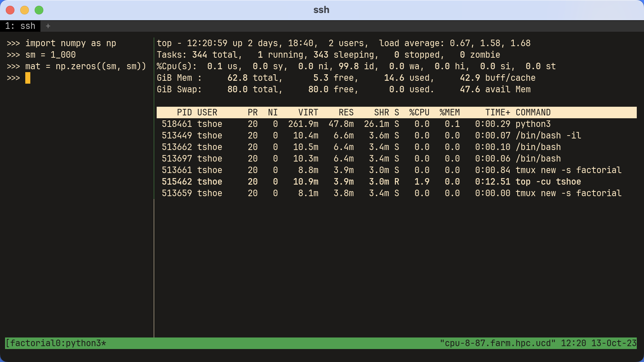Click the %MEM column header
The image size is (644, 362).
(450, 112)
